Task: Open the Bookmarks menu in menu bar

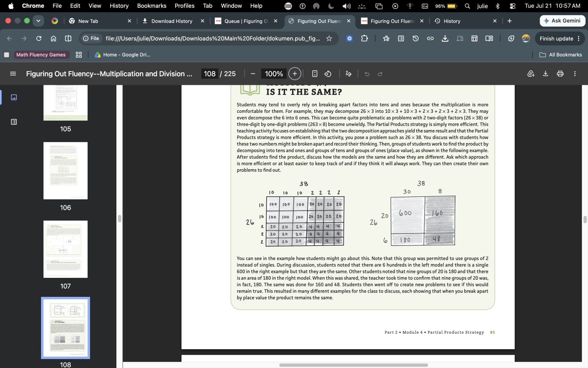Action: [x=152, y=6]
